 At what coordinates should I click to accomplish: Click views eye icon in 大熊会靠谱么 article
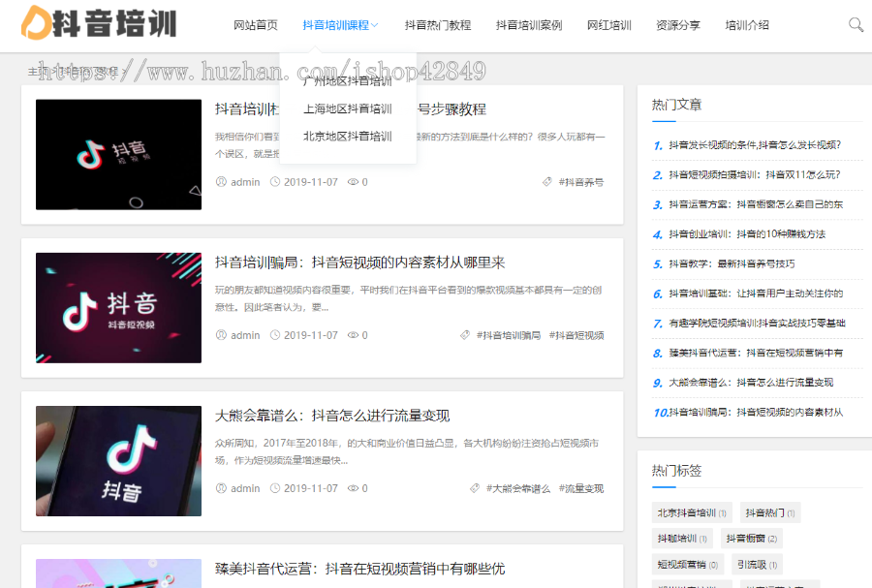pos(353,488)
